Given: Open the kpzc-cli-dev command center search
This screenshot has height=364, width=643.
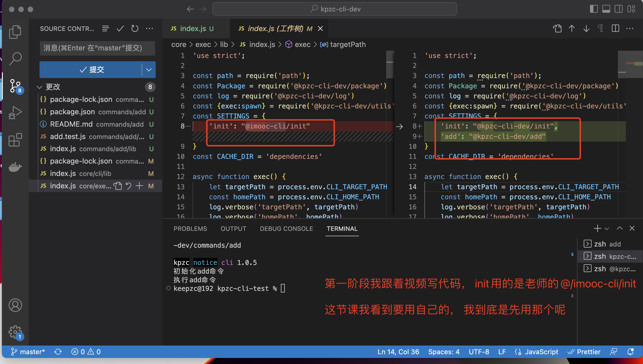Looking at the screenshot, I should click(x=335, y=9).
